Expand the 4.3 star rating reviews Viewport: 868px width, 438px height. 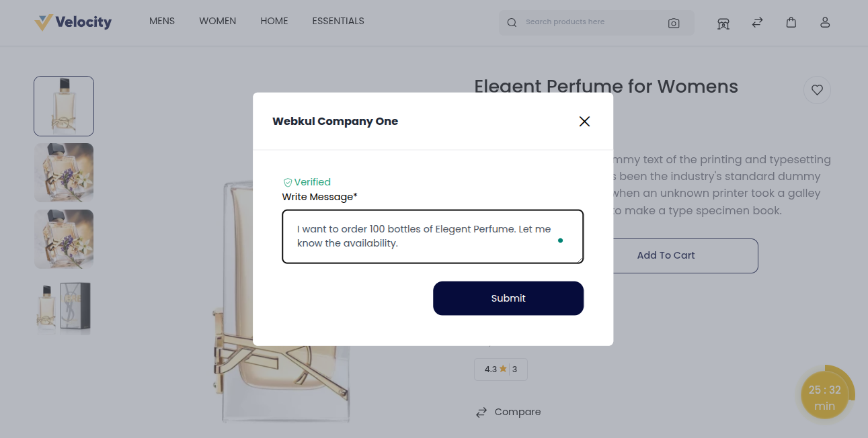[500, 369]
